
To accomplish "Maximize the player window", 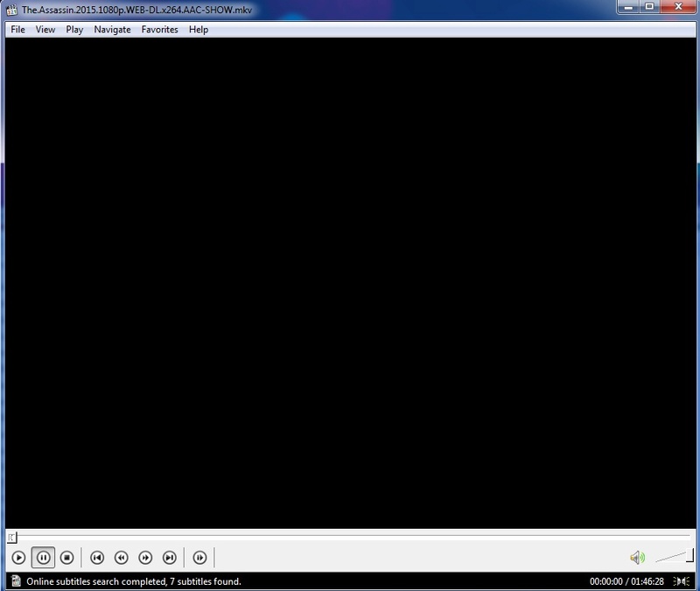I will tap(650, 7).
